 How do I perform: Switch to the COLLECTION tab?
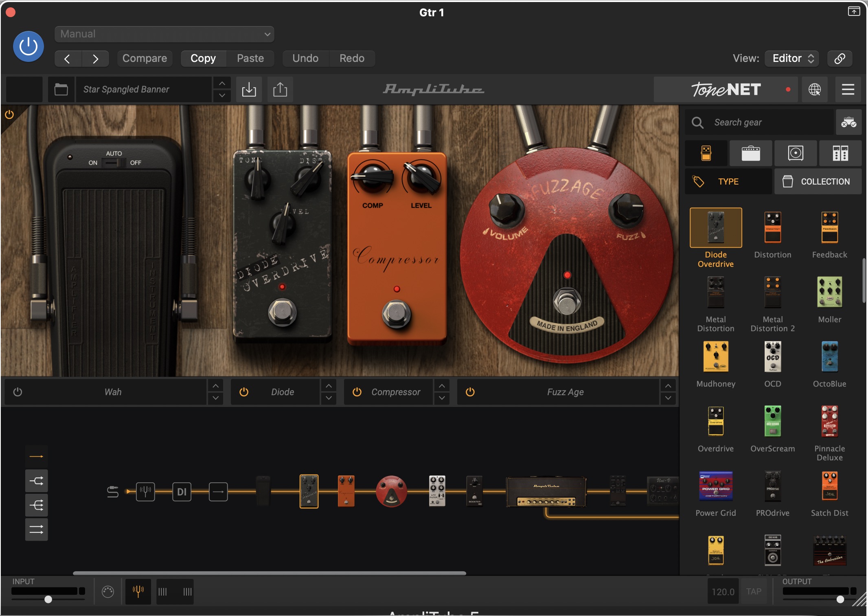(818, 181)
